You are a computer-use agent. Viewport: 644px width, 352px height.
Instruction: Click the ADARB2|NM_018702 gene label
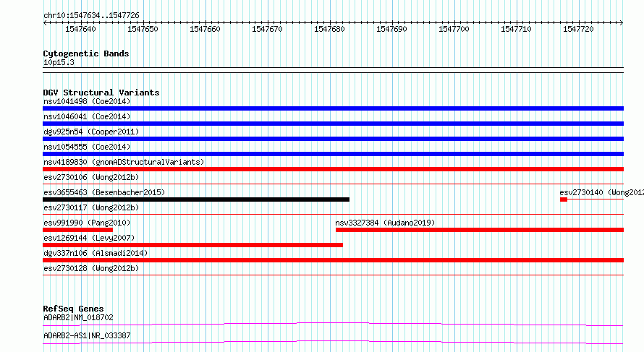[x=78, y=317]
